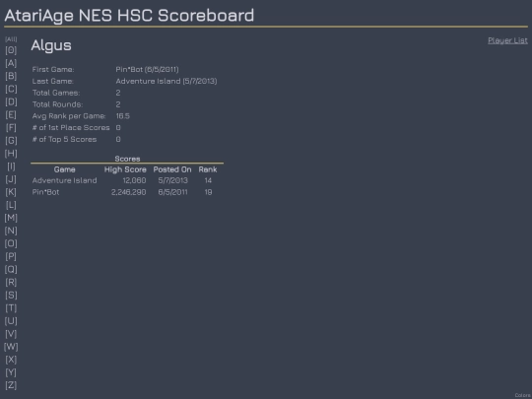
Task: Filter players by letter [G]
Action: point(11,141)
